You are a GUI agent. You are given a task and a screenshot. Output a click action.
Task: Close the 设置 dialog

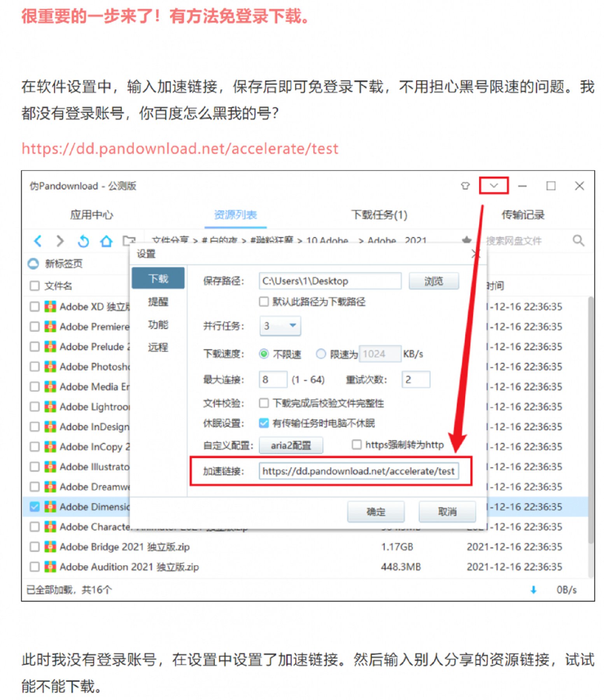tap(475, 254)
